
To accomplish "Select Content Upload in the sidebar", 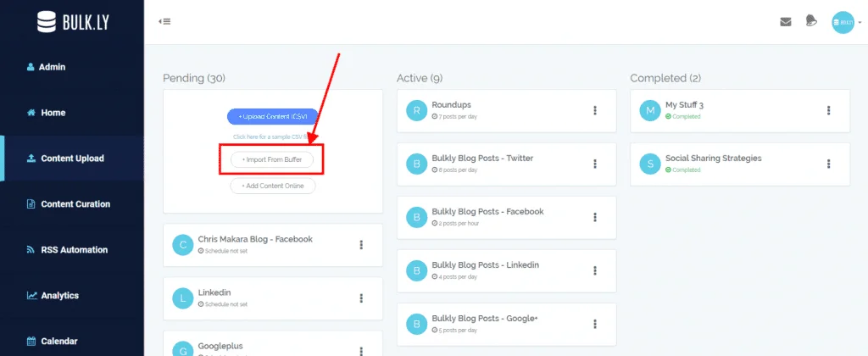I will 72,159.
